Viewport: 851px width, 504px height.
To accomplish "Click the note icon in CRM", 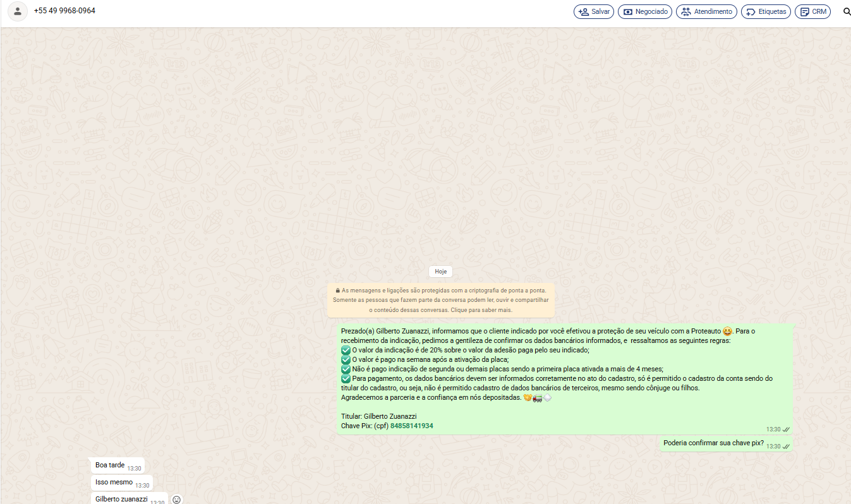I will click(x=804, y=11).
